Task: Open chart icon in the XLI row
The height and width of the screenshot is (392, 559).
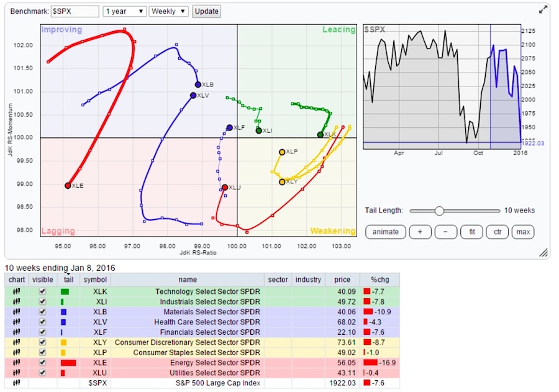Action: point(16,302)
